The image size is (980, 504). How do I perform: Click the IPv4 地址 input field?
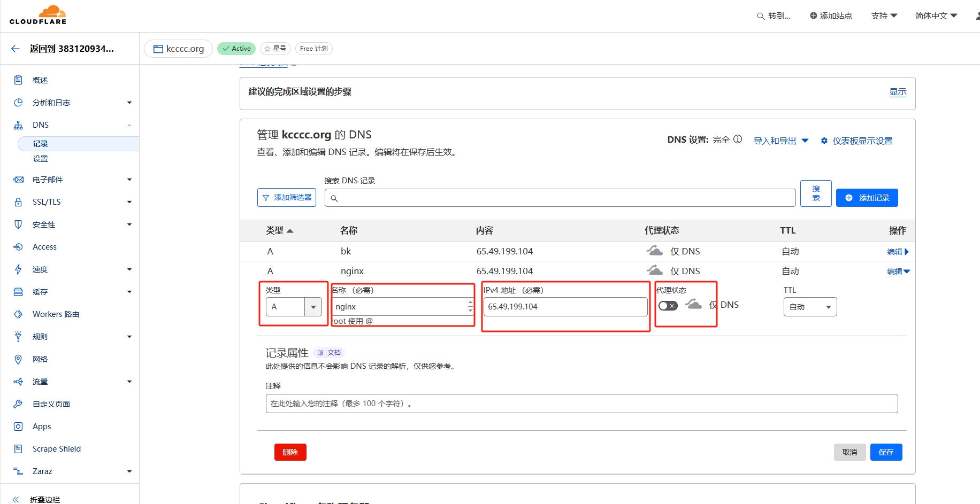point(565,307)
